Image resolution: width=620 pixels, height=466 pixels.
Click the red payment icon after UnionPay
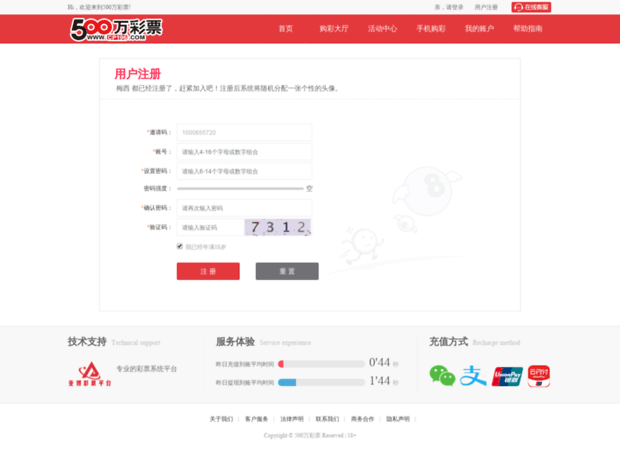539,376
